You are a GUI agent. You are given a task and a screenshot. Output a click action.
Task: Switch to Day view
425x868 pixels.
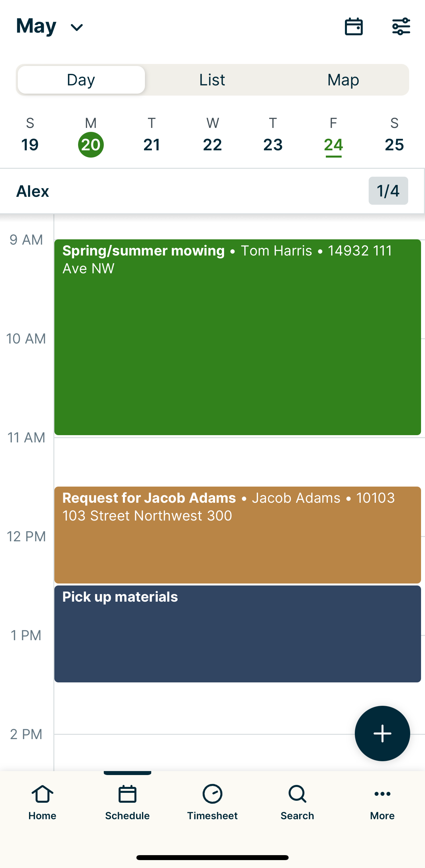coord(81,80)
